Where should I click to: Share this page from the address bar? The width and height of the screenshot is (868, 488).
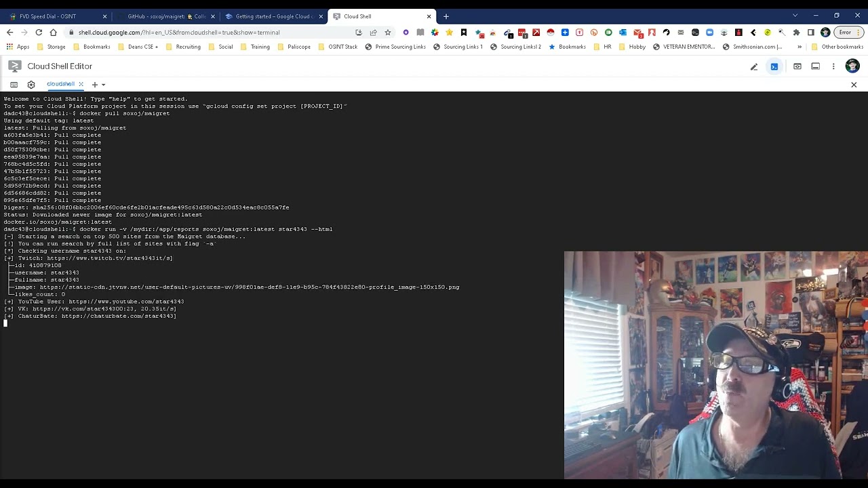(x=373, y=33)
